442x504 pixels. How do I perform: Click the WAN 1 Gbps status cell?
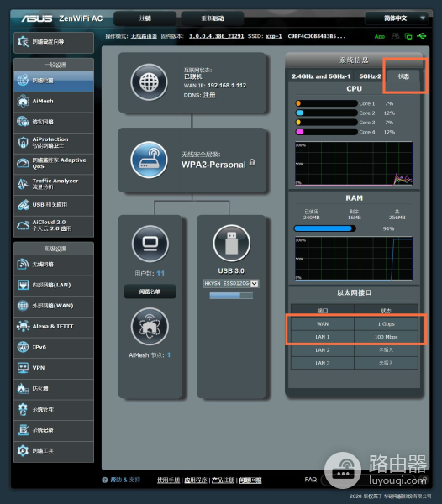(x=386, y=324)
